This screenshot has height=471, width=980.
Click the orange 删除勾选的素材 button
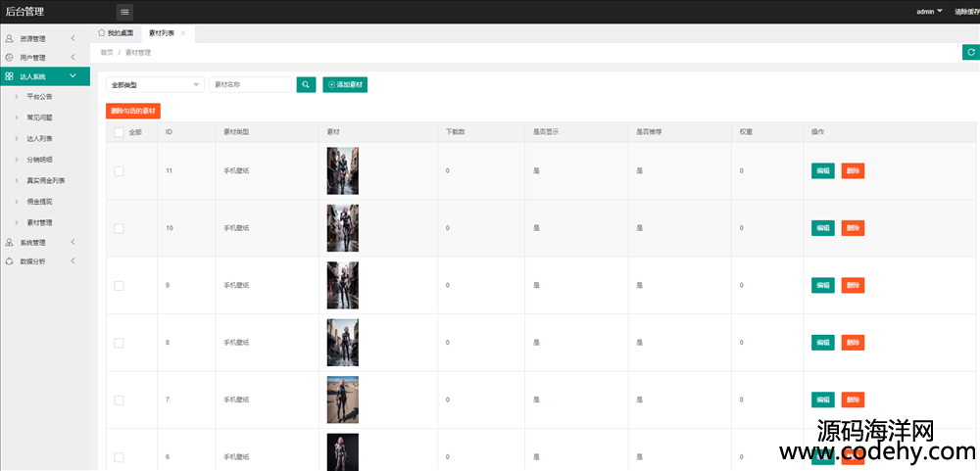pos(132,111)
